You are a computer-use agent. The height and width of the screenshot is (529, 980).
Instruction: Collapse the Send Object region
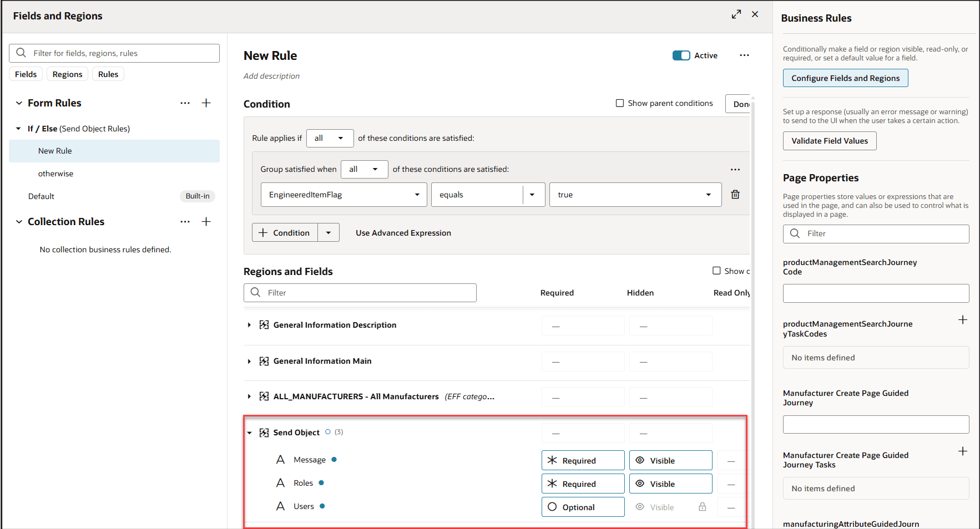tap(249, 433)
